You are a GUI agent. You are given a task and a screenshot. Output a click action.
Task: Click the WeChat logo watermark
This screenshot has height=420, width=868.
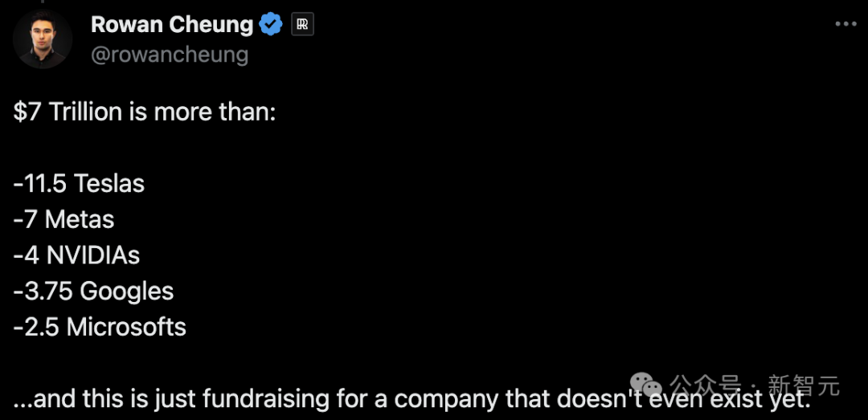(x=646, y=384)
